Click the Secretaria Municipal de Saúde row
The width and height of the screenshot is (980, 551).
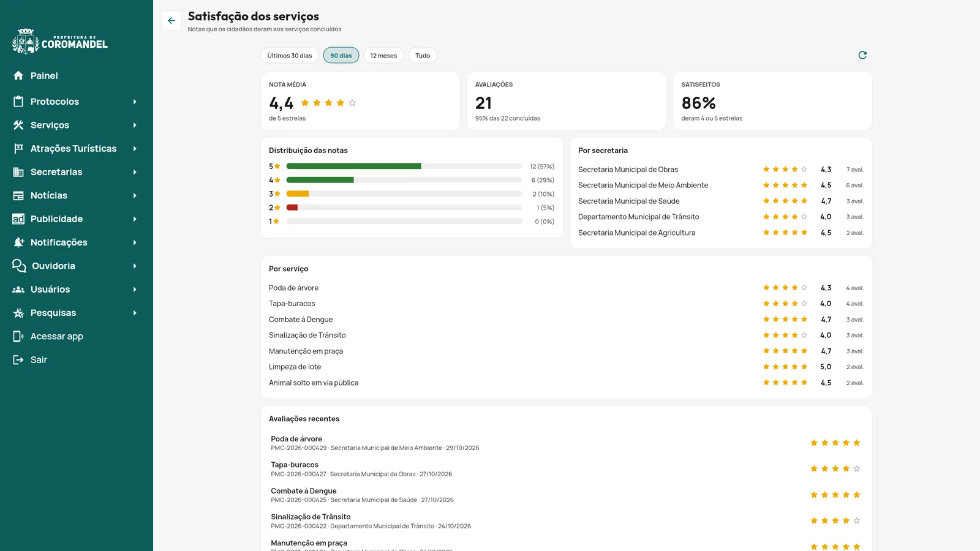click(721, 201)
